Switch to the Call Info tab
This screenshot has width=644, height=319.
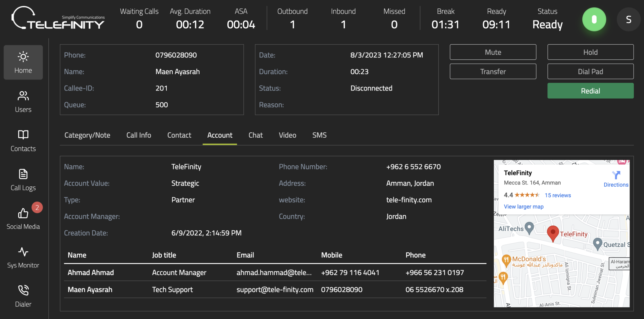pos(139,135)
